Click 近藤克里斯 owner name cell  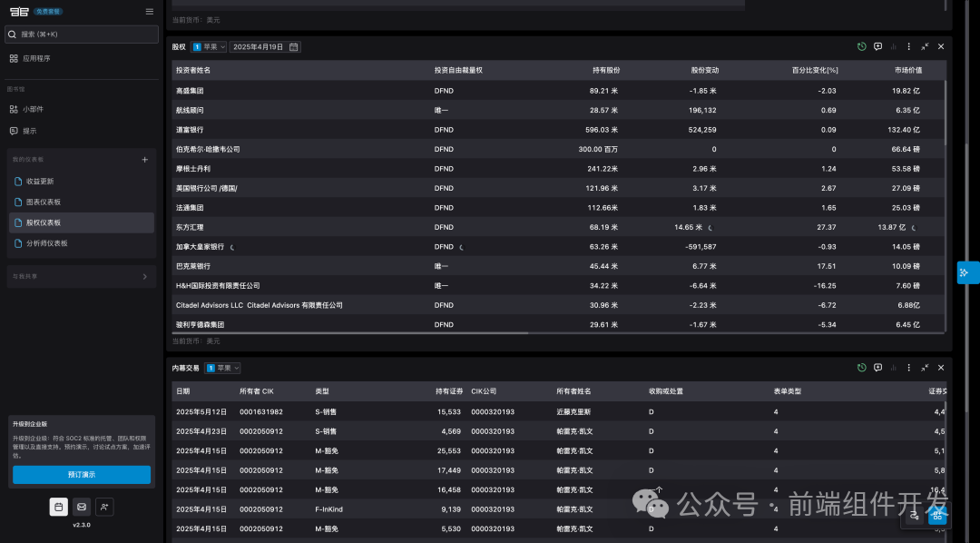[573, 412]
